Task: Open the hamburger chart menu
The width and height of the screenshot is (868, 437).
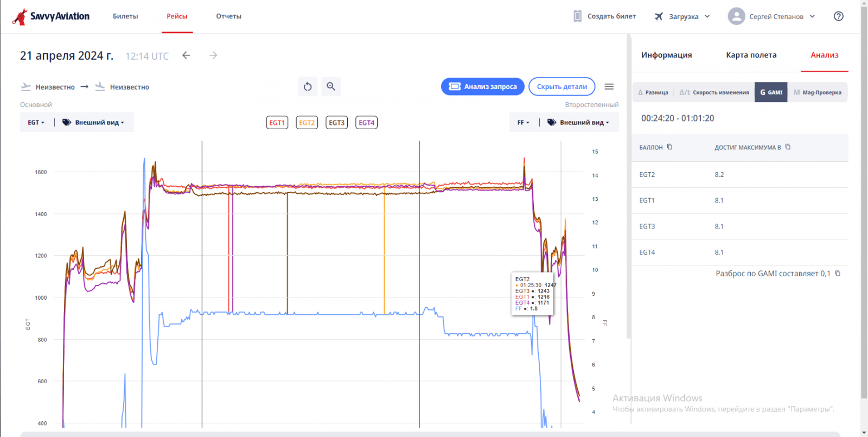Action: [x=609, y=87]
